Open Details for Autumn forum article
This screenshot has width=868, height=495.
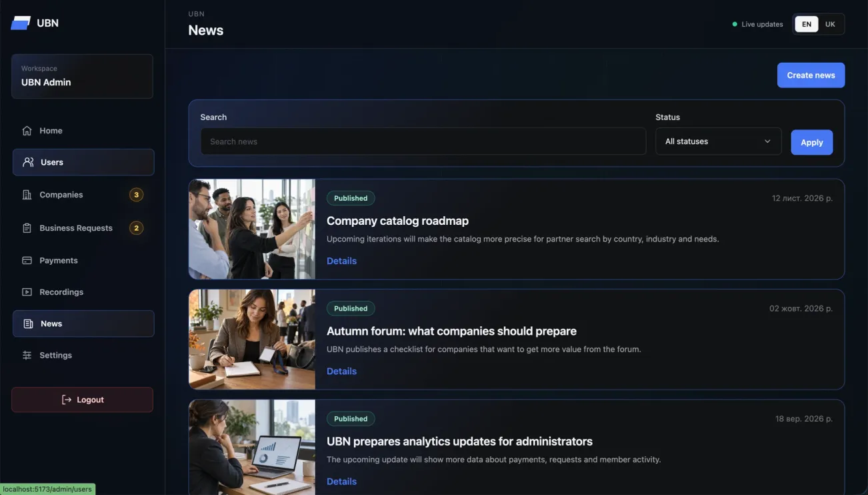(x=341, y=371)
